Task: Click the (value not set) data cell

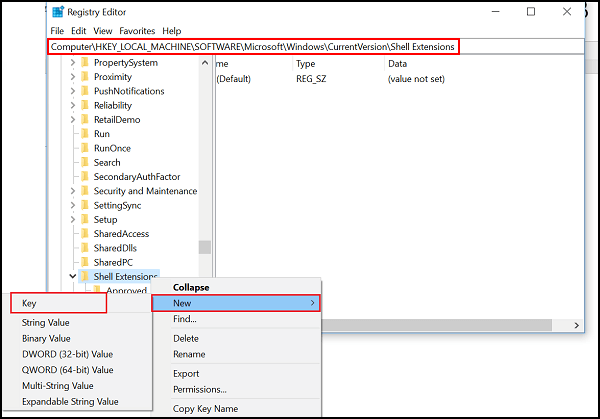Action: click(416, 79)
